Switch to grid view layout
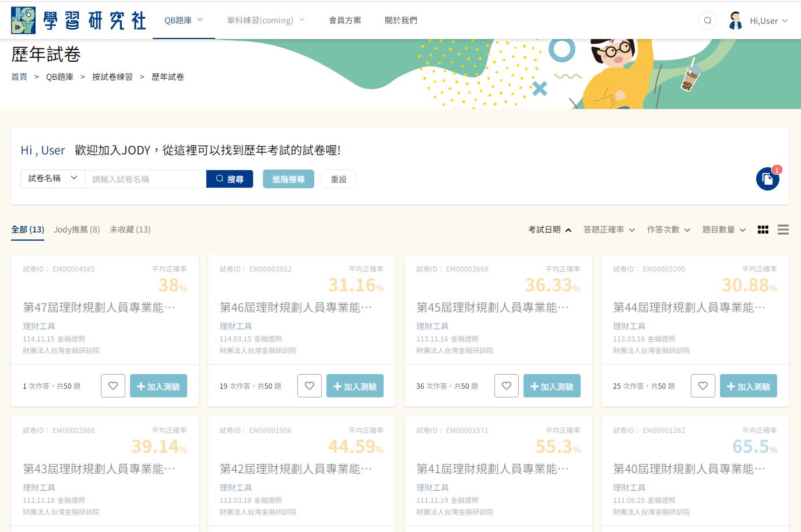This screenshot has width=801, height=532. click(x=763, y=230)
